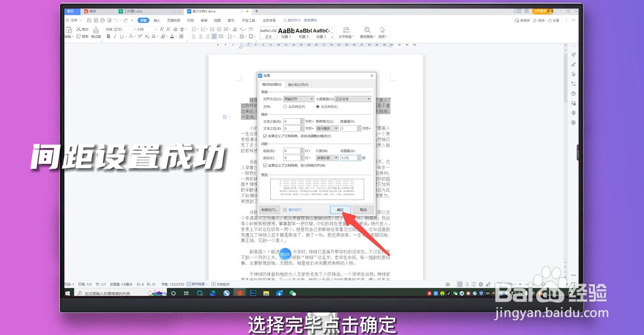Open the 操作技巧 tips link

coord(292,210)
